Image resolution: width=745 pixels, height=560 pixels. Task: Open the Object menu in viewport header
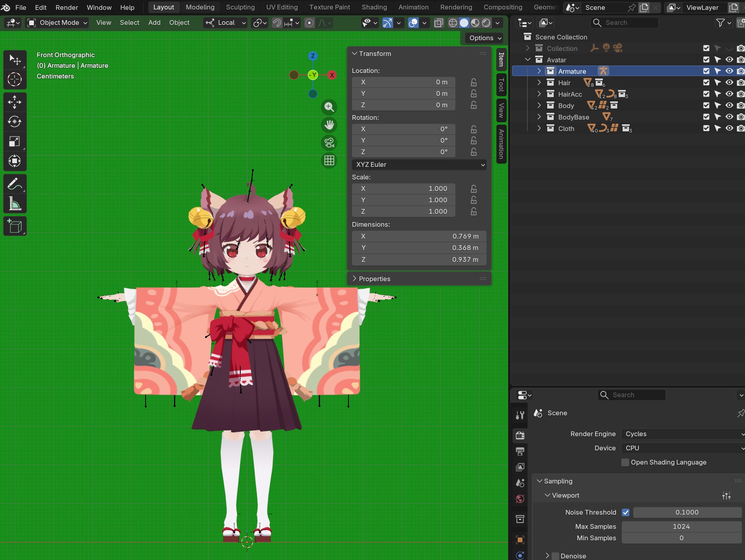179,22
